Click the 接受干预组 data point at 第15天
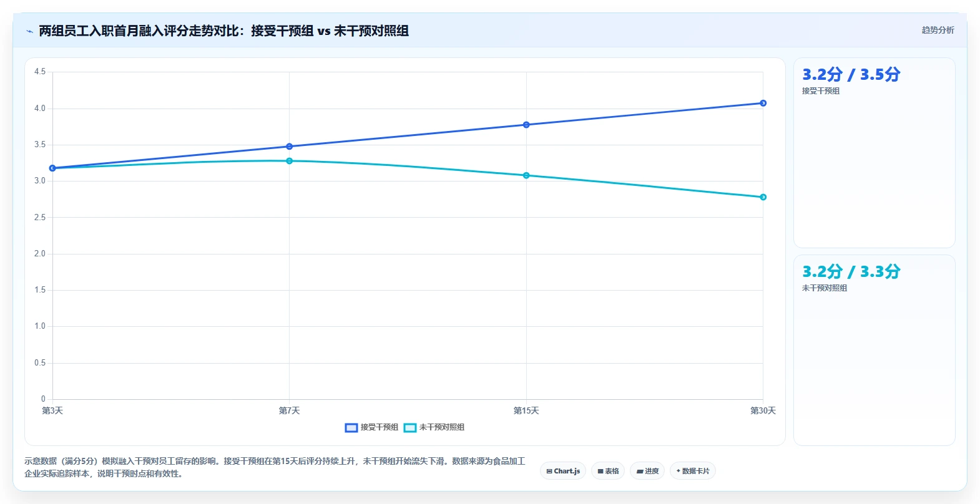The height and width of the screenshot is (504, 980). pos(526,125)
